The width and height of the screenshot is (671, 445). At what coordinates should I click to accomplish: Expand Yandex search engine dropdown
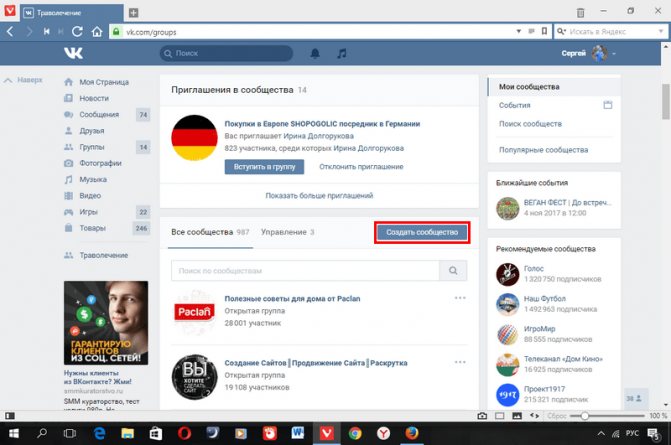[661, 31]
